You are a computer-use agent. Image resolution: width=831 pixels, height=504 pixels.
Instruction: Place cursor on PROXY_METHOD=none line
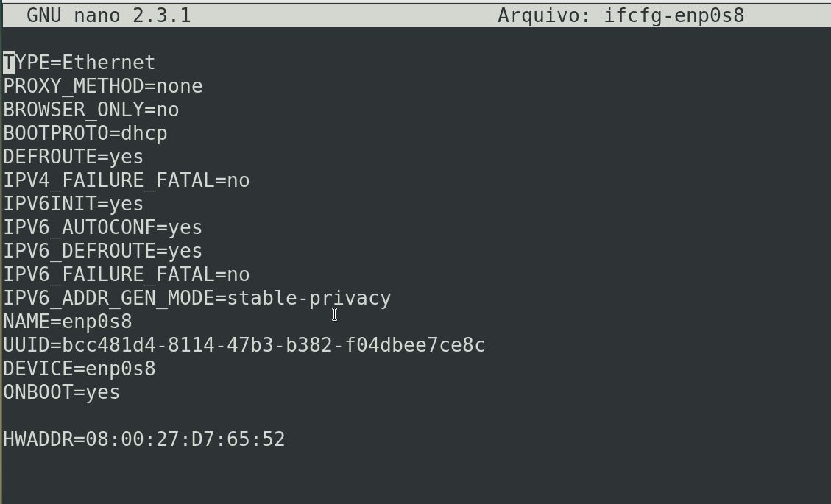pyautogui.click(x=103, y=86)
